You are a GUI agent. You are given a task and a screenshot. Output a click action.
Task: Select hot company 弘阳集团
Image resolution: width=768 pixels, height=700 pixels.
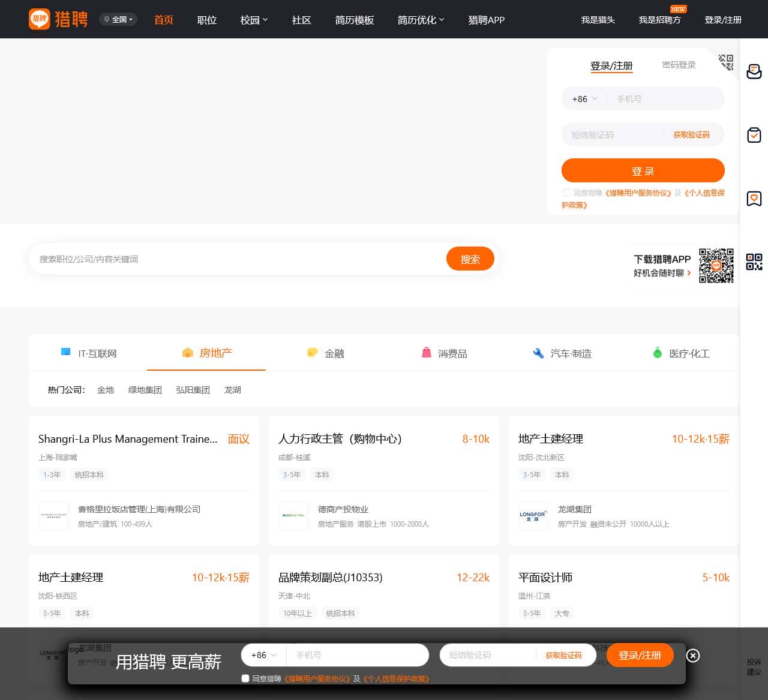193,390
